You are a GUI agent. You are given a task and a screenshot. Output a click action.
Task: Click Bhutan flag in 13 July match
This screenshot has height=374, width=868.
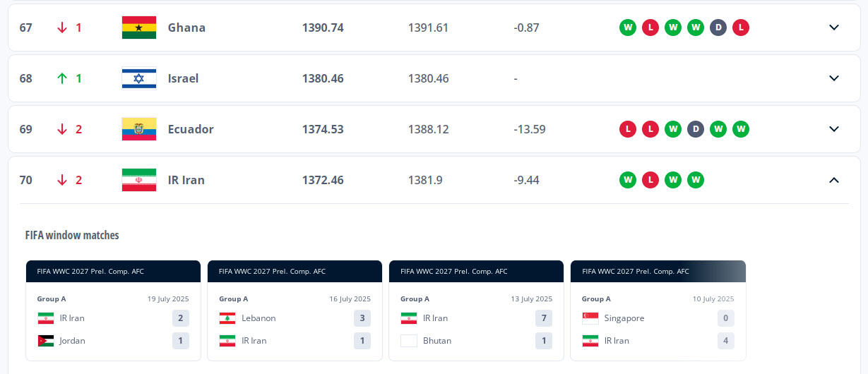tap(409, 341)
